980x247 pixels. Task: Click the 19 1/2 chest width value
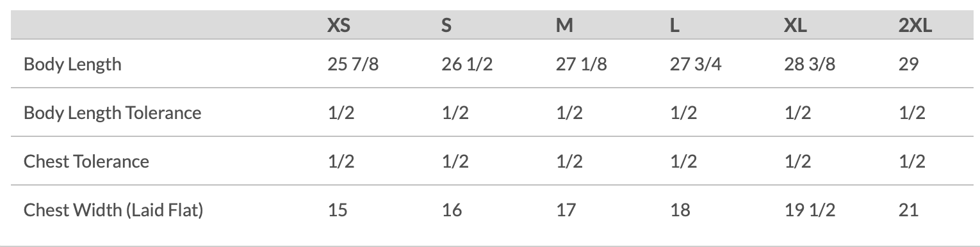coord(810,210)
